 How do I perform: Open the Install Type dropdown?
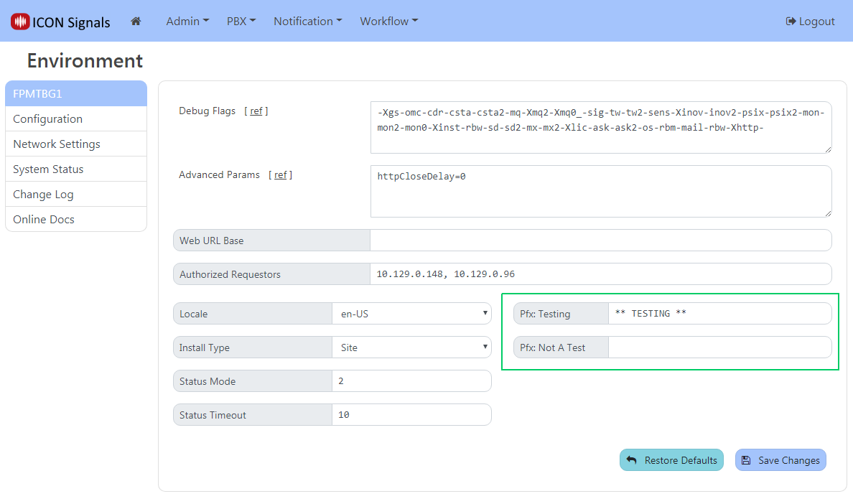[x=411, y=347]
